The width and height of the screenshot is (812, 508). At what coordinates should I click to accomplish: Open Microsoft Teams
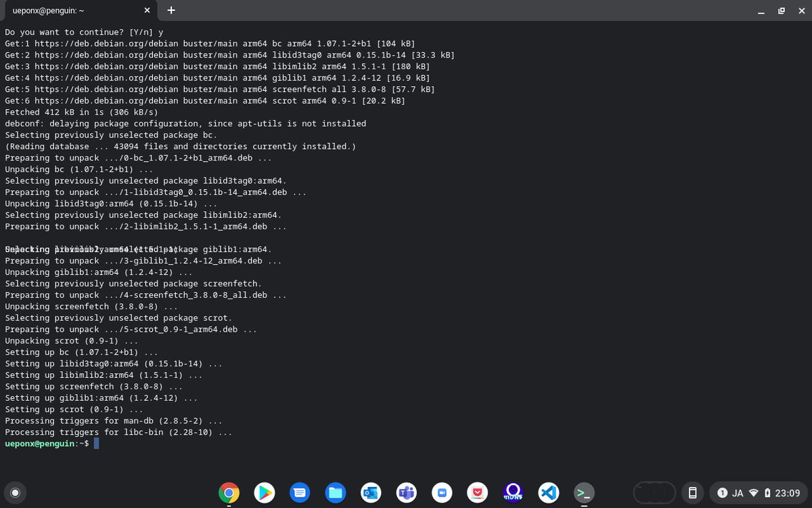click(406, 492)
